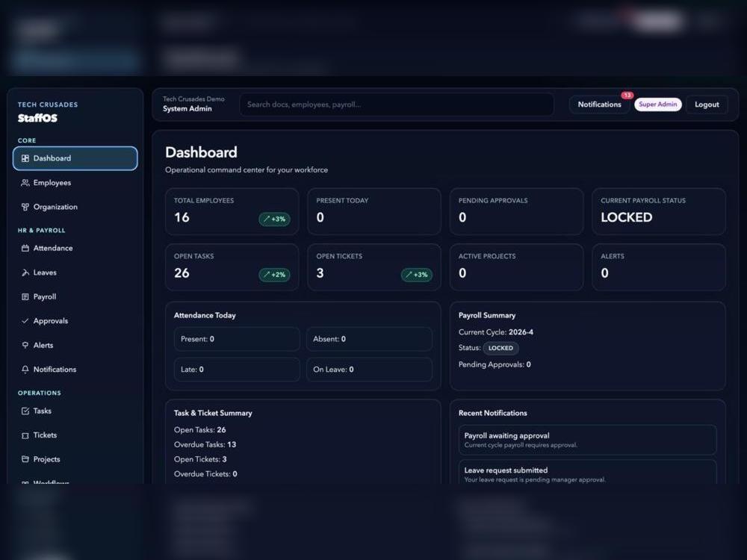Image resolution: width=747 pixels, height=560 pixels.
Task: Click Current Cycle: 2026-4 text
Action: (x=496, y=332)
